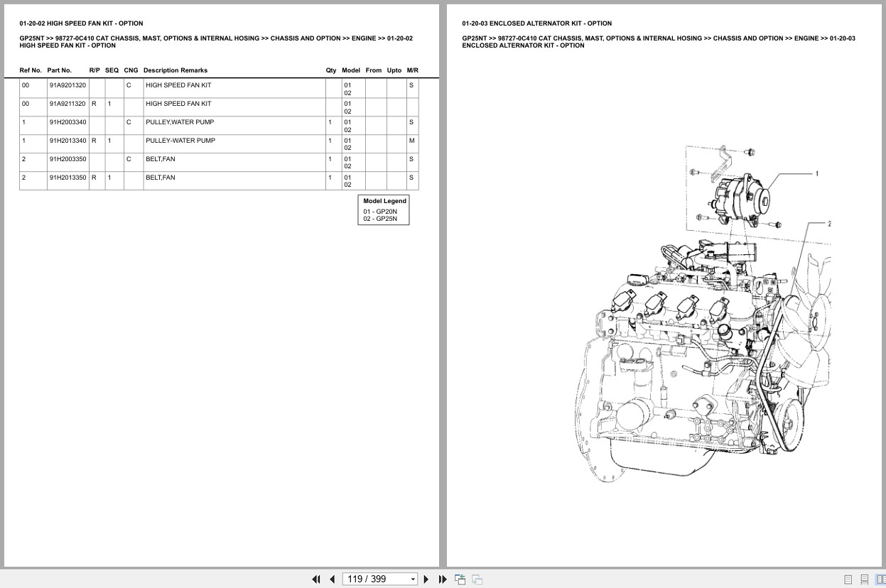This screenshot has height=588, width=886.
Task: Click the Ref No. column header
Action: pyautogui.click(x=31, y=70)
